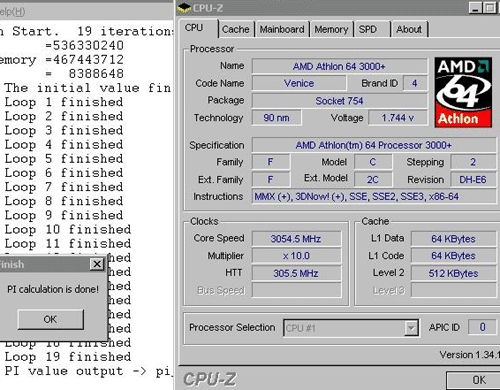Click the CPU-Z chip icon in title bar

point(184,8)
